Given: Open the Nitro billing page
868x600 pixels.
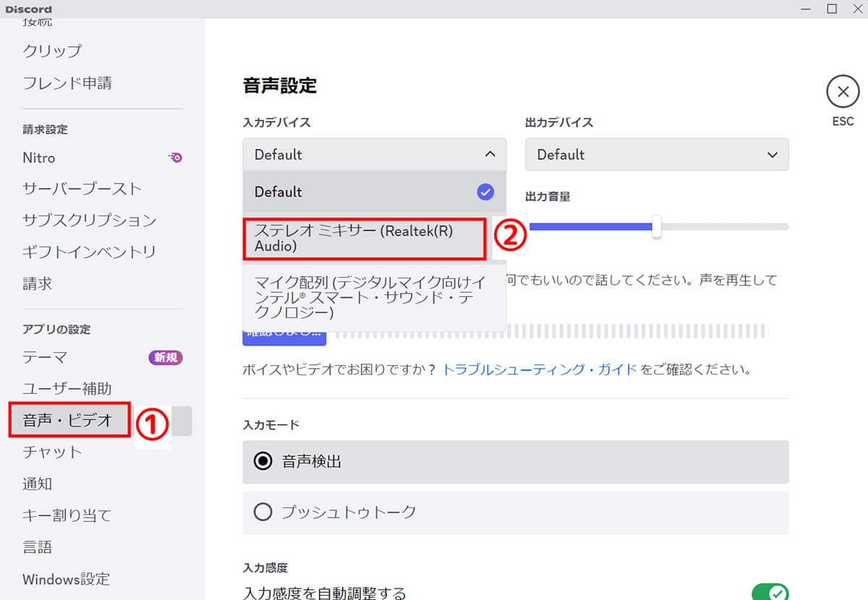Looking at the screenshot, I should tap(39, 158).
